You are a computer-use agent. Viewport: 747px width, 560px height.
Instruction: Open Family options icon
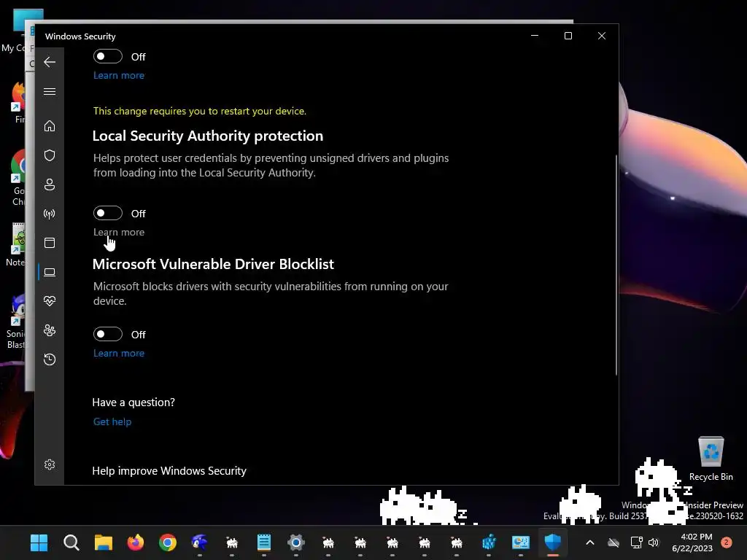click(x=50, y=330)
